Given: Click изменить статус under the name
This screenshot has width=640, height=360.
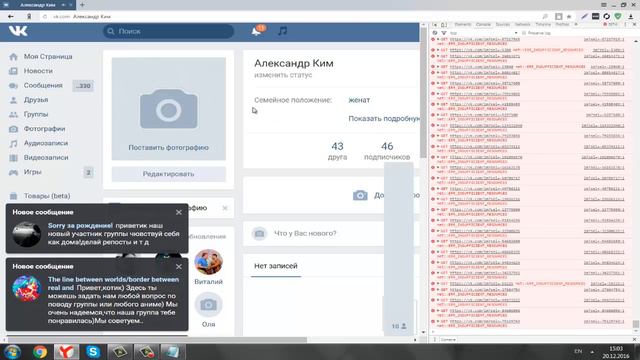Looking at the screenshot, I should point(283,75).
